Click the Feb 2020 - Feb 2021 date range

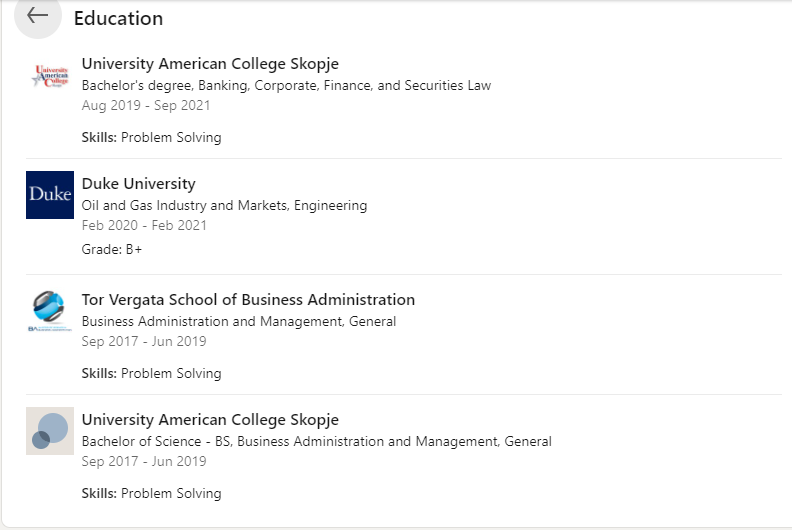tap(144, 226)
